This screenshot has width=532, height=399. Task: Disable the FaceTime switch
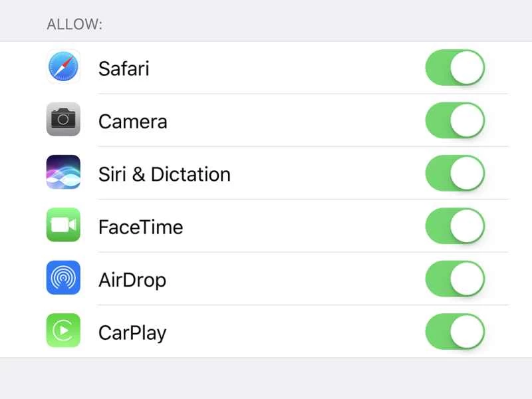click(454, 227)
